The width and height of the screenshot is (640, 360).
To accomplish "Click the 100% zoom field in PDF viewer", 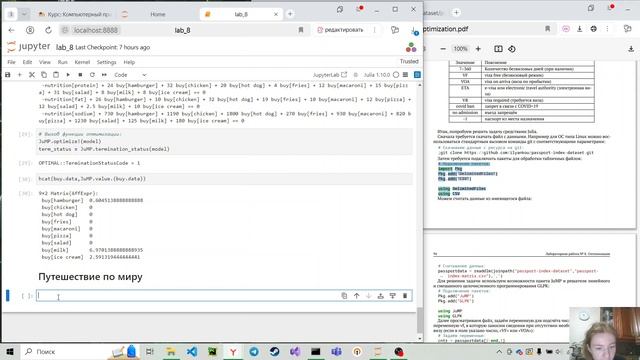I will click(x=460, y=49).
